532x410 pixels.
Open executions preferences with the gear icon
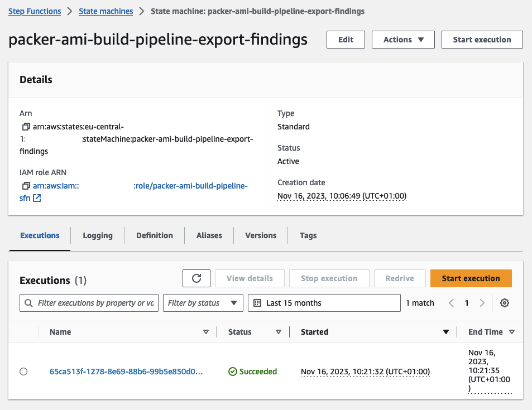coord(505,302)
